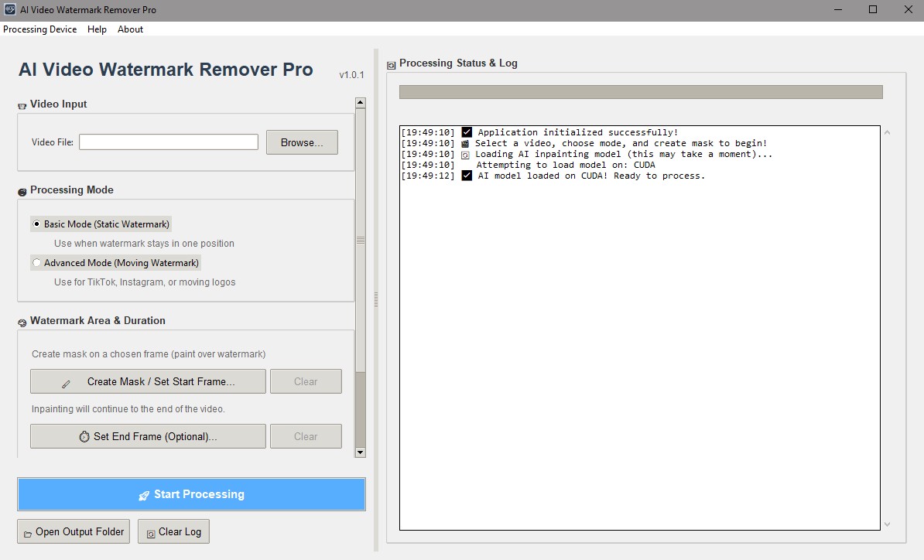924x560 pixels.
Task: Click the '[19:49:12]' timestamp in the log
Action: point(428,176)
